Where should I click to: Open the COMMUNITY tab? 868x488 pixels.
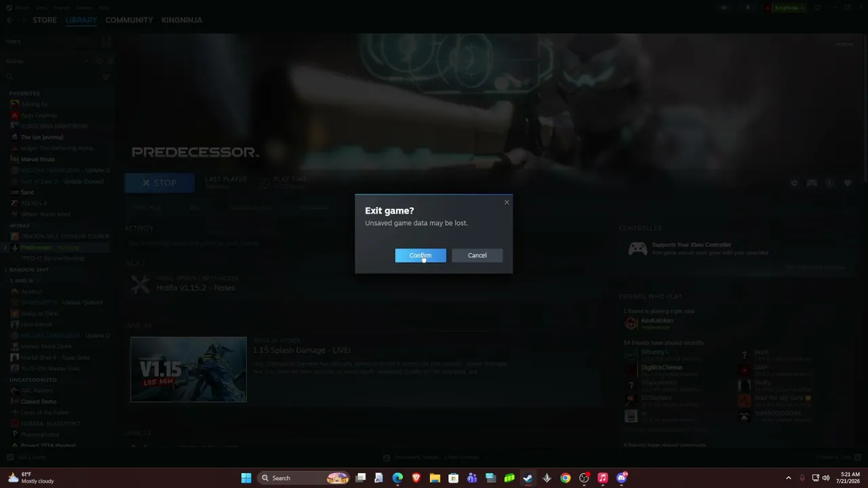click(x=129, y=20)
